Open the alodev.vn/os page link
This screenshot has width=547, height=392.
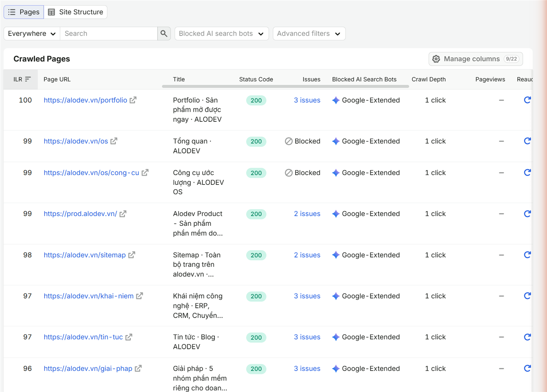coord(76,141)
